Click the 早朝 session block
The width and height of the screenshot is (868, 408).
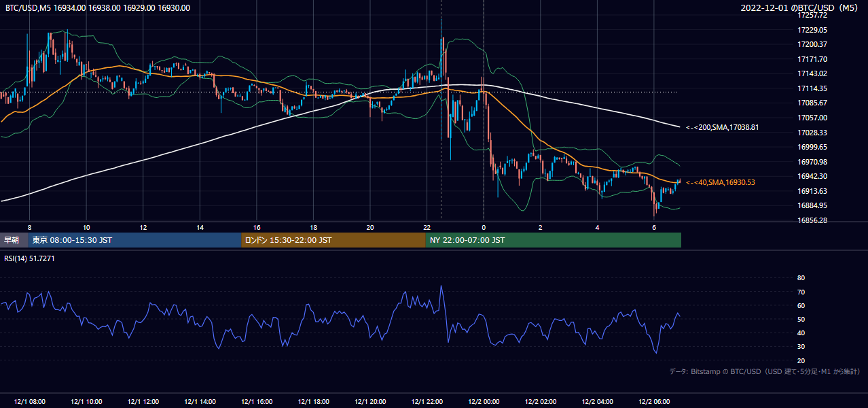click(x=14, y=240)
